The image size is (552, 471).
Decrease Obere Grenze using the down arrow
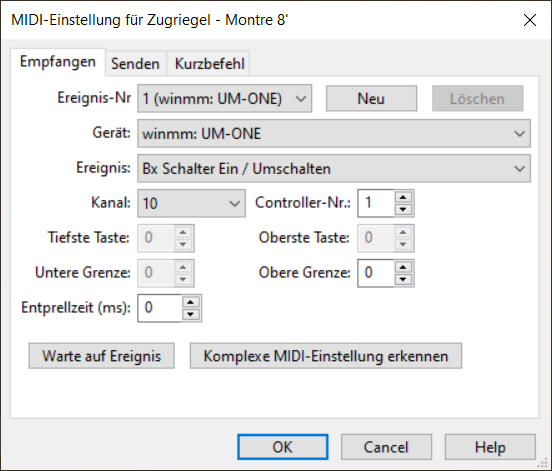coord(403,280)
